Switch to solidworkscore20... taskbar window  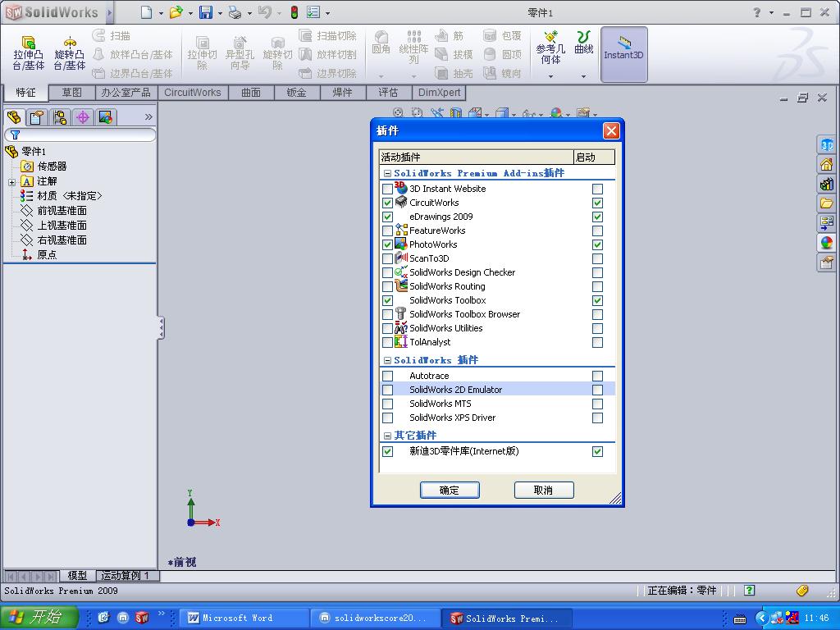click(376, 619)
